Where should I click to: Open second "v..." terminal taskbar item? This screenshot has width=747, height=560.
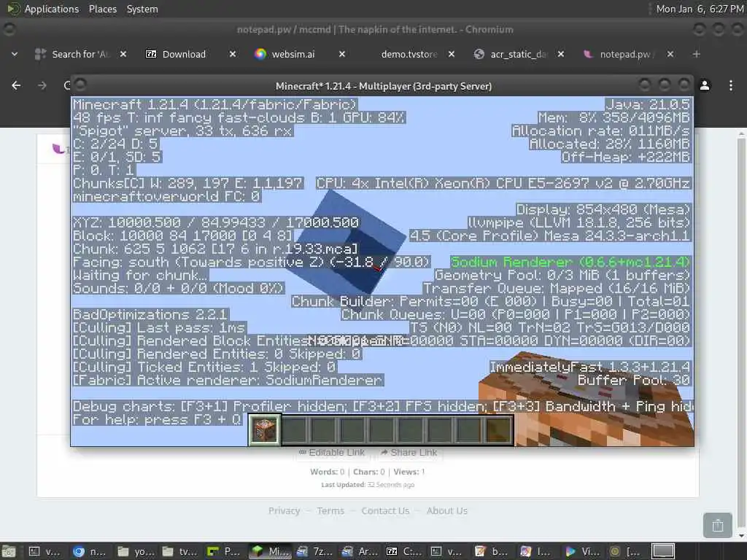[447, 551]
